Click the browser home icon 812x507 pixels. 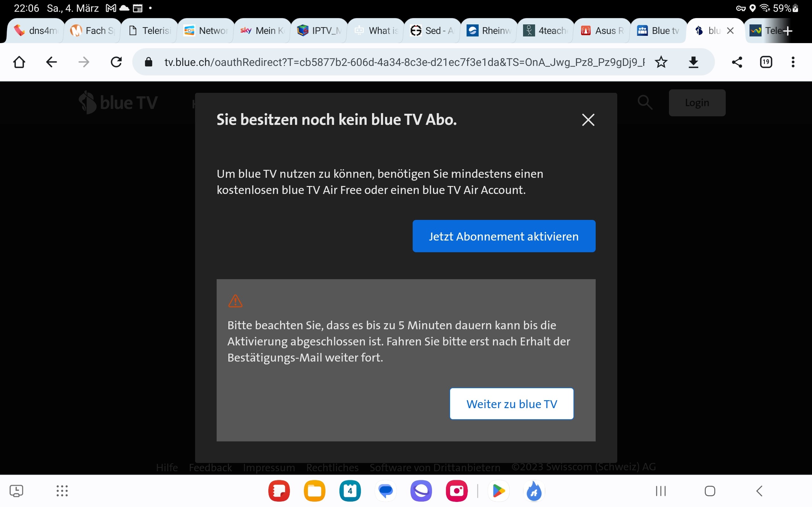tap(19, 62)
